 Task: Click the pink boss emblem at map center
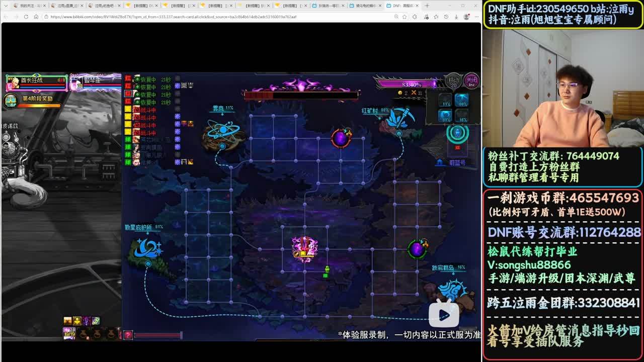pyautogui.click(x=305, y=247)
